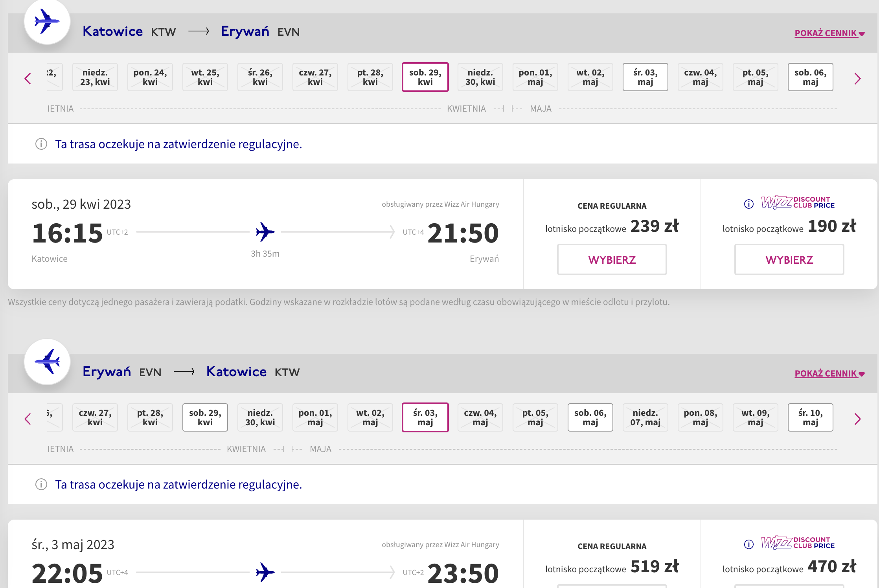Screen dimensions: 879x588
Task: Select return date pt. 28, kwi
Action: click(150, 417)
